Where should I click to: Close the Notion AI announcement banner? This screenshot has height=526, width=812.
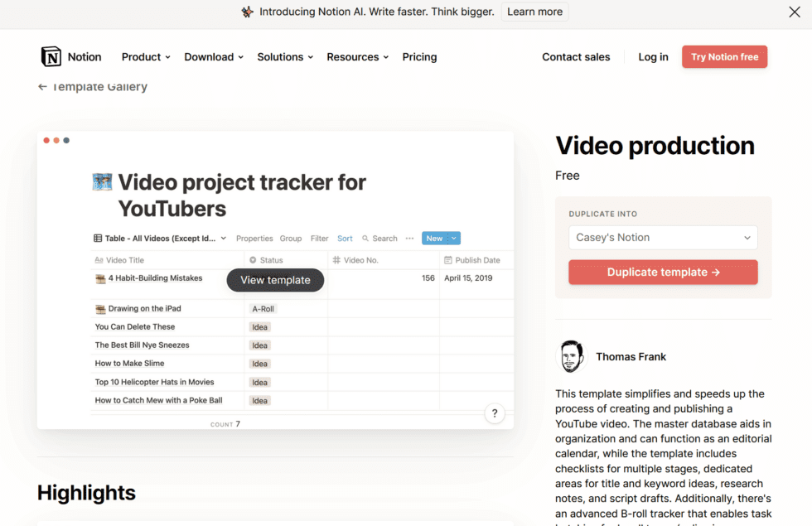point(794,12)
